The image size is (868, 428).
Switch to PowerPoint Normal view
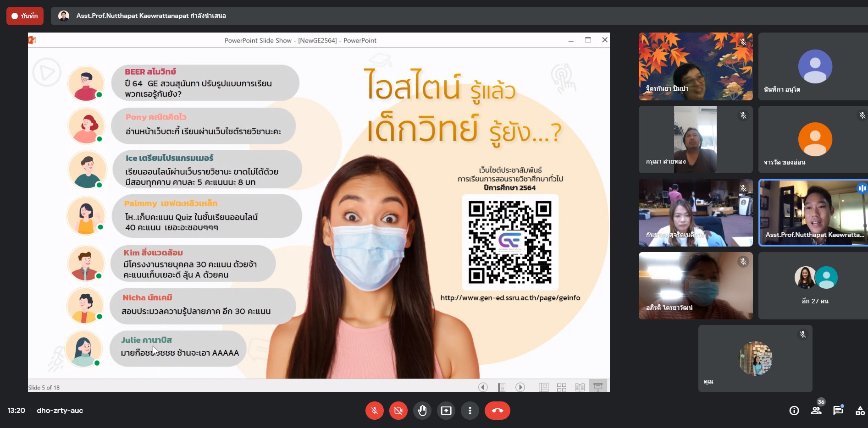543,387
